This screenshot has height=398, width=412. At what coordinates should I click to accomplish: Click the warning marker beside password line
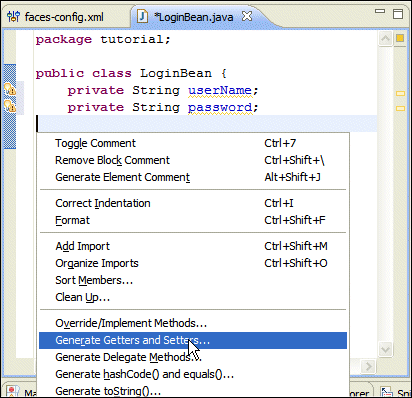pos(10,106)
